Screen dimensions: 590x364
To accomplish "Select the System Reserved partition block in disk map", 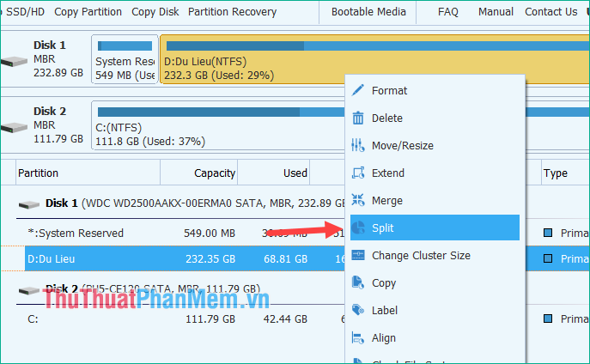I will [x=125, y=59].
